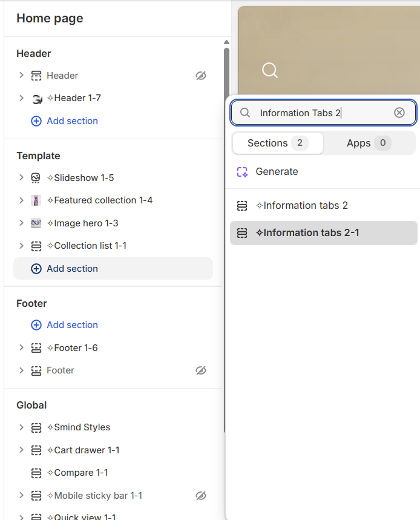Screen dimensions: 420x532
Task: Click the Generate sparkle icon
Action: pyautogui.click(x=242, y=172)
